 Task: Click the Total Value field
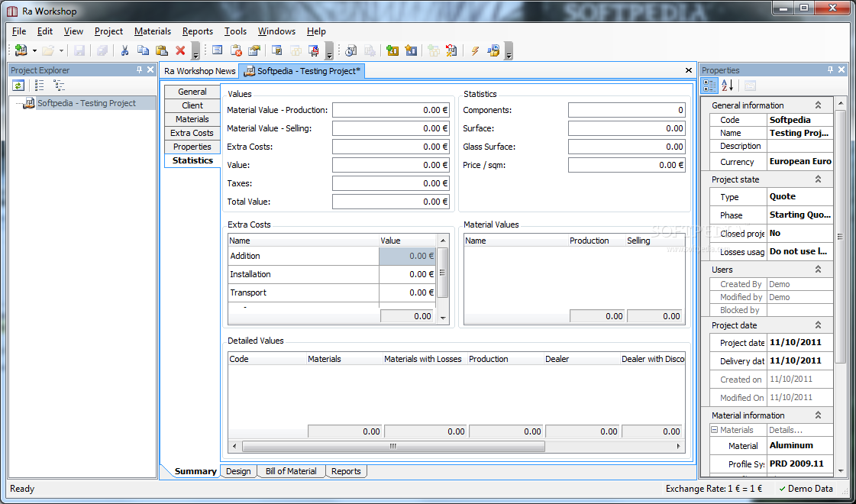pos(391,202)
